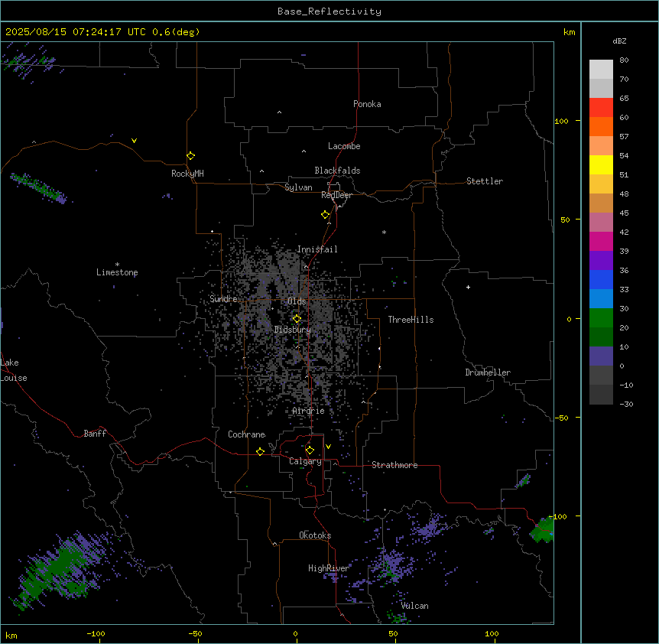Click the RockyMH label
Viewport: 659px width, 644px height.
pyautogui.click(x=187, y=174)
